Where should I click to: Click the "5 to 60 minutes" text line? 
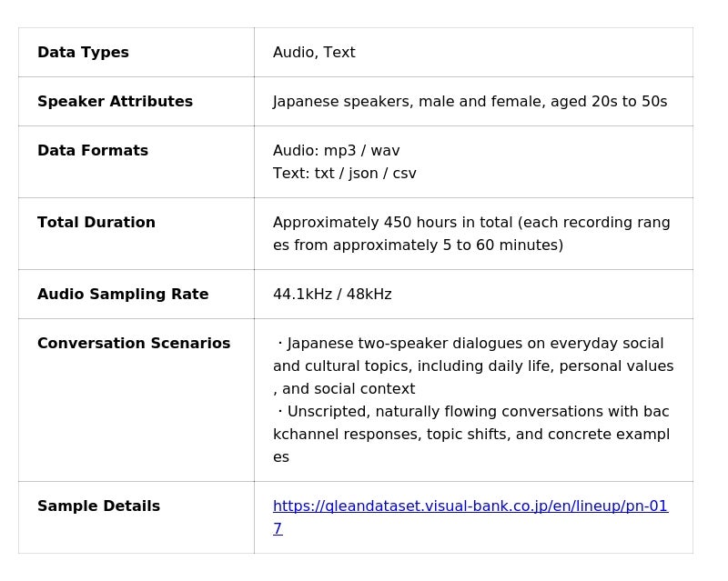(x=418, y=245)
